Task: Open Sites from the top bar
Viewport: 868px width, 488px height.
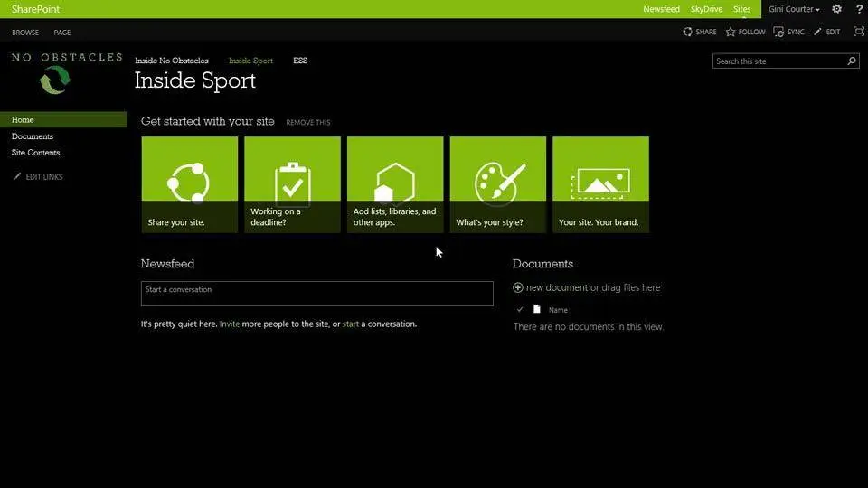Action: (x=741, y=9)
